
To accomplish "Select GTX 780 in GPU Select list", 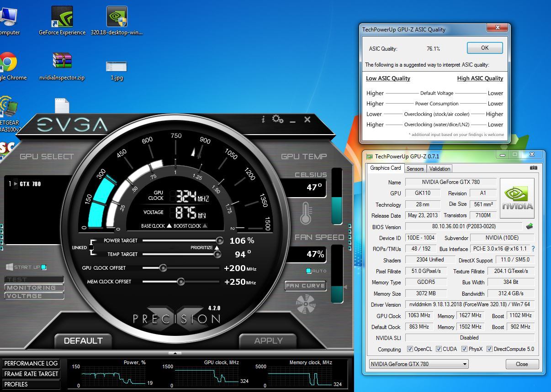I will (30, 184).
